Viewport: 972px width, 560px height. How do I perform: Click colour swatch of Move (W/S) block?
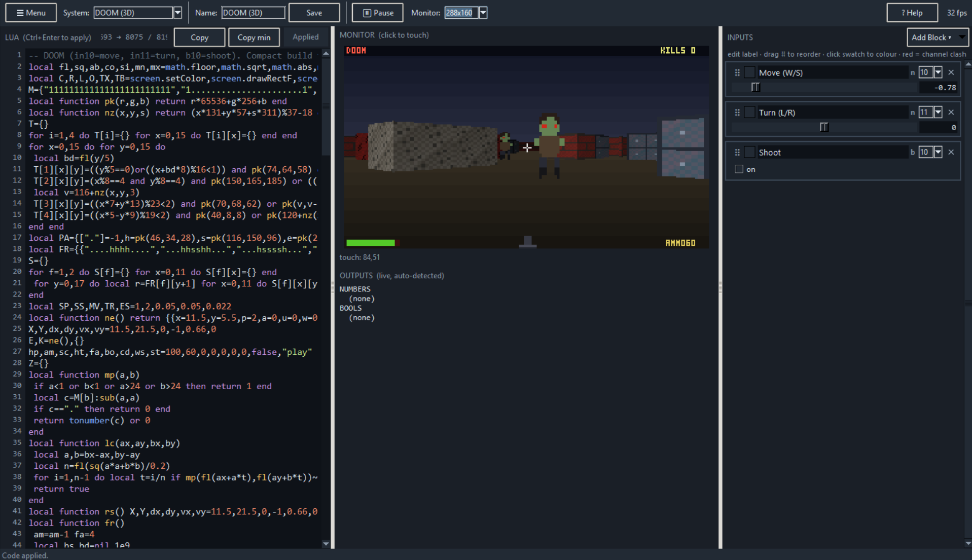749,72
